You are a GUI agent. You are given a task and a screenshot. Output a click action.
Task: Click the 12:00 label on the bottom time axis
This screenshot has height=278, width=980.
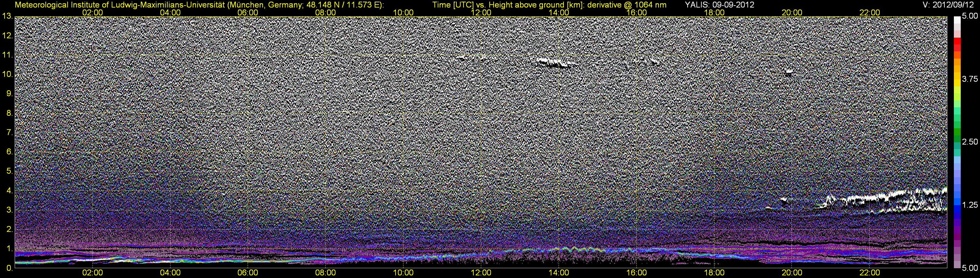481,273
